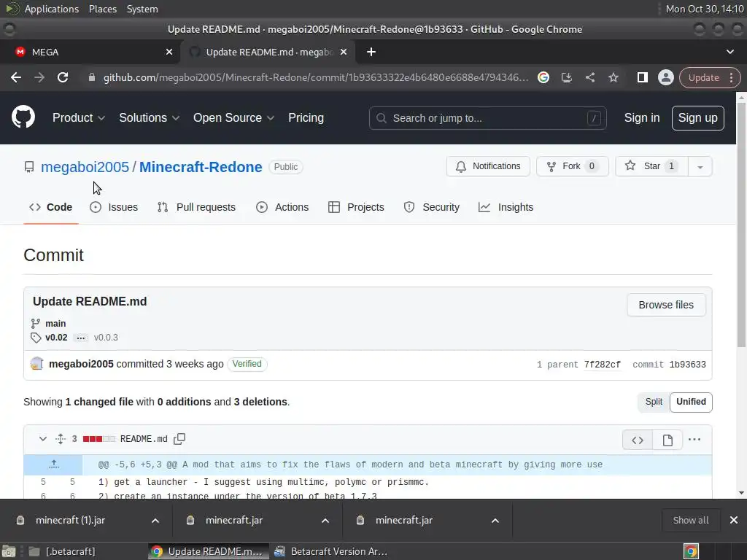Viewport: 747px width, 560px height.
Task: Click the install/download page icon in address bar
Action: click(566, 77)
